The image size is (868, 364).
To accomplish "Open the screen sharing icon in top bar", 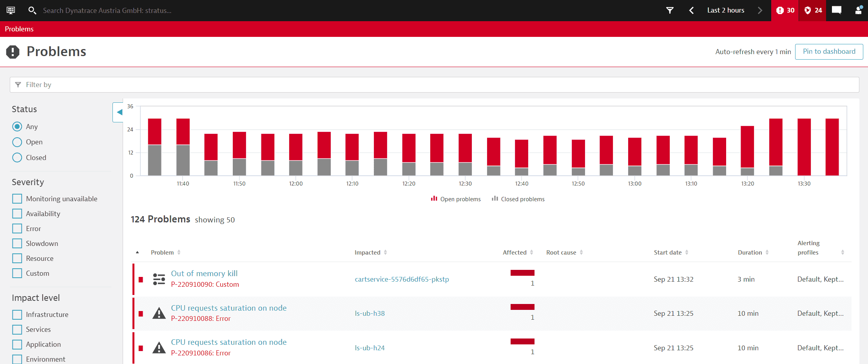I will click(11, 10).
